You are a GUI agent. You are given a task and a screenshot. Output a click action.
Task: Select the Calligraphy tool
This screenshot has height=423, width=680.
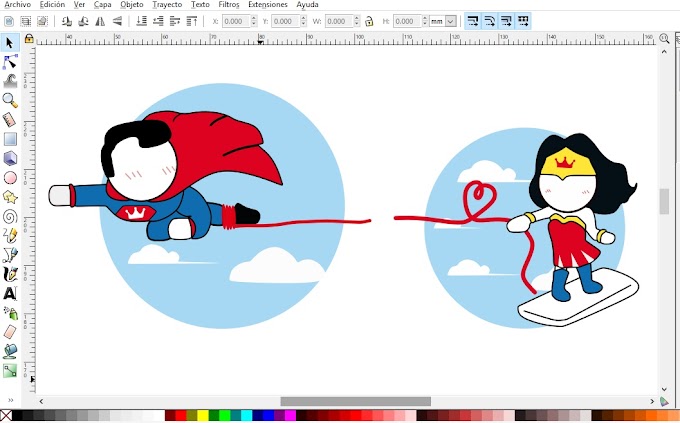pyautogui.click(x=10, y=274)
